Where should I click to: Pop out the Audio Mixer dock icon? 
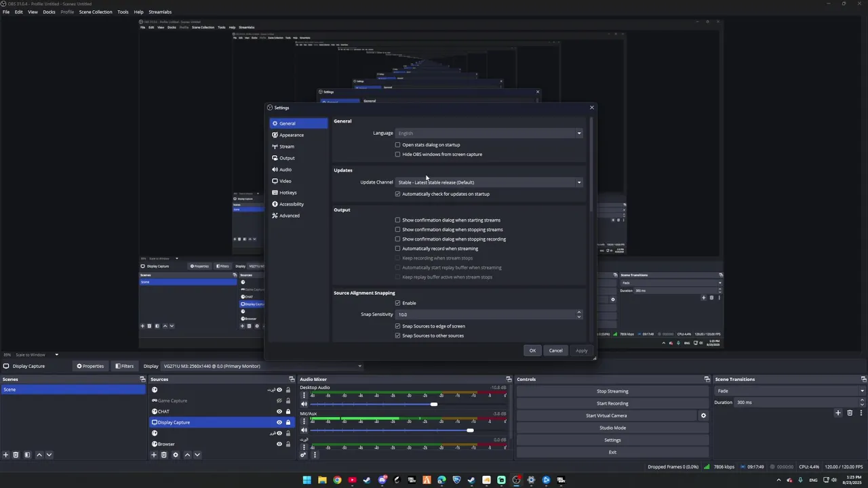[509, 379]
